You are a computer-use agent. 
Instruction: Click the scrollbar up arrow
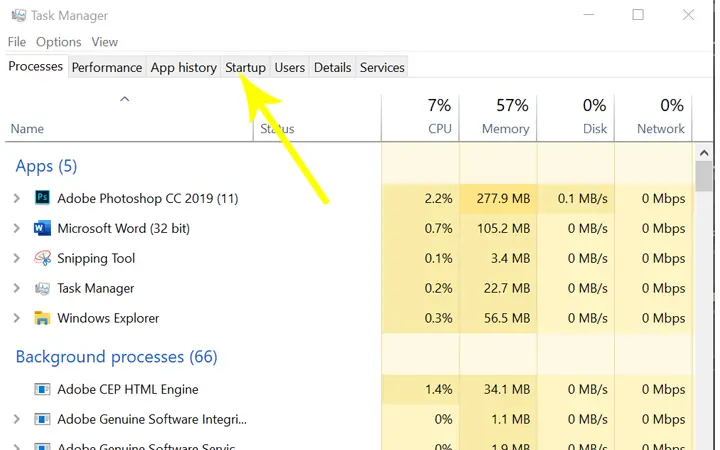(x=704, y=152)
